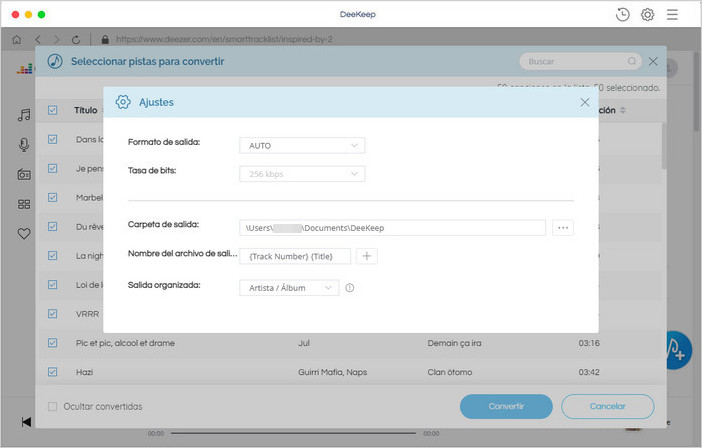Screen dimensions: 702x448
Task: Click the Título column header
Action: point(86,110)
